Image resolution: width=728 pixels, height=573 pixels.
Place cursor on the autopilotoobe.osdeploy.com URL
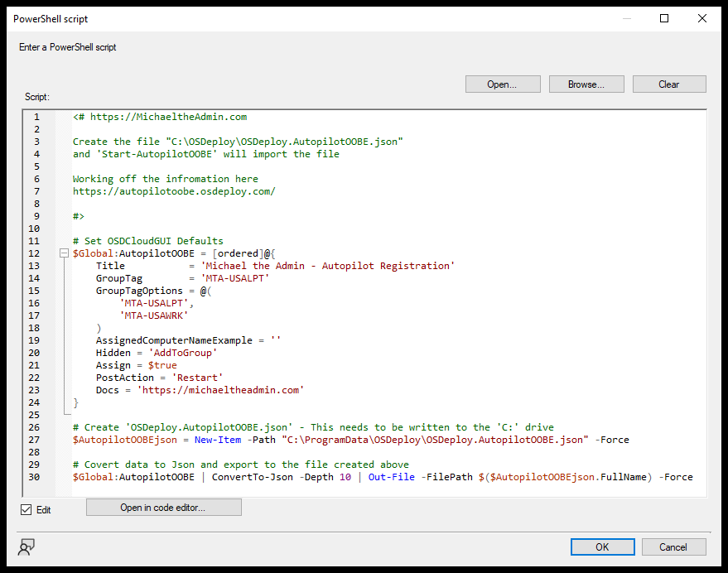click(x=173, y=191)
